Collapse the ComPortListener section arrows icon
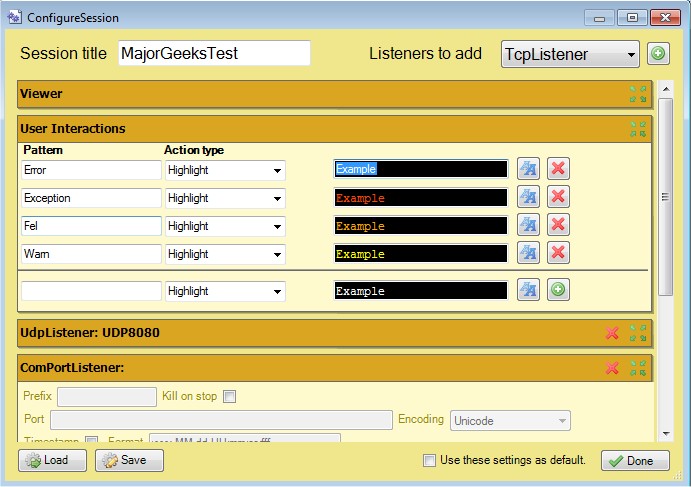 coord(638,368)
